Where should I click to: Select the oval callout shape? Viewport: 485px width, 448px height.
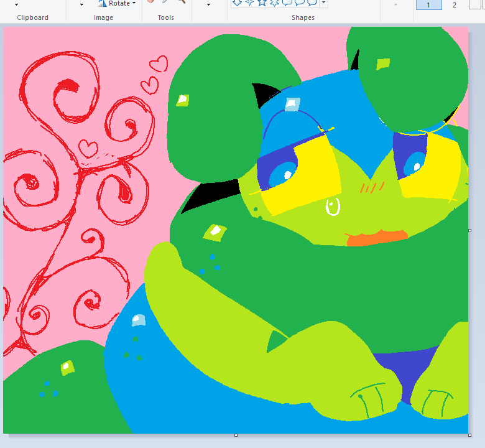pyautogui.click(x=300, y=2)
